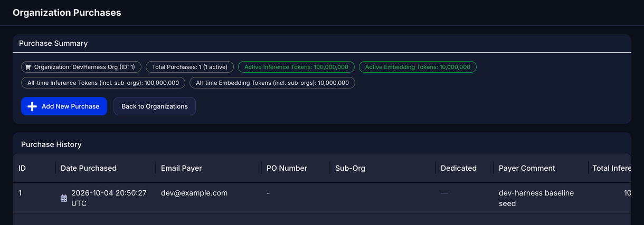Screen dimensions: 644x225
Task: Select the Total Purchases: 1 (1 active) chip
Action: point(190,67)
